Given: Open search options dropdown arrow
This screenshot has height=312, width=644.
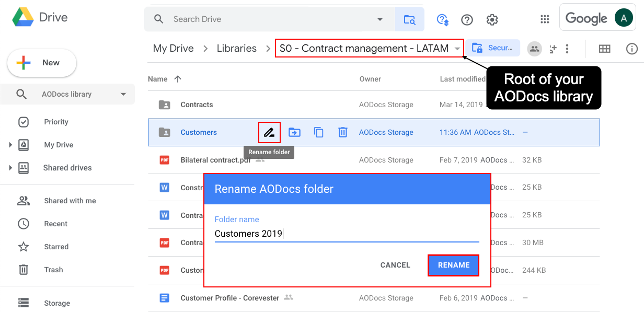Looking at the screenshot, I should click(380, 19).
